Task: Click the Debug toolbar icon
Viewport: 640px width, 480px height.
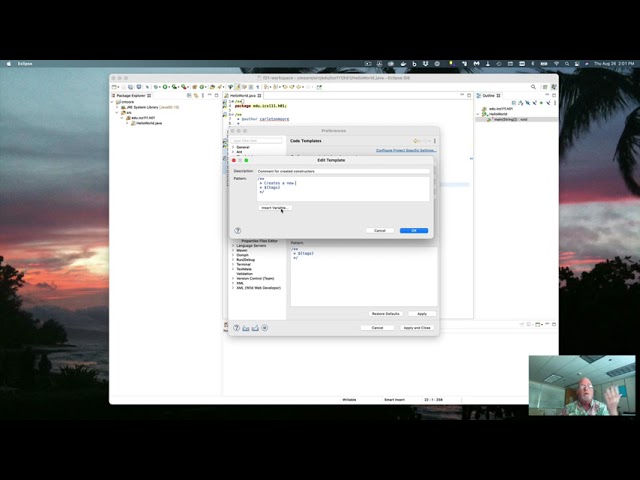Action: pyautogui.click(x=156, y=87)
